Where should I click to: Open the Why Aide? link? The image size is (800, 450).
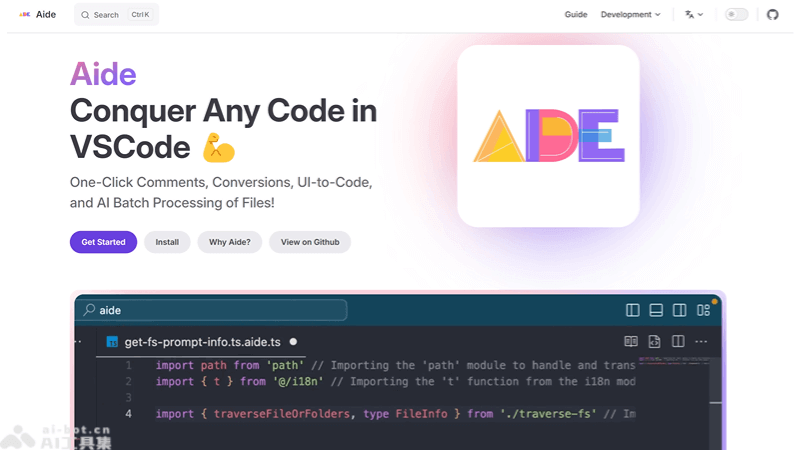pos(230,242)
